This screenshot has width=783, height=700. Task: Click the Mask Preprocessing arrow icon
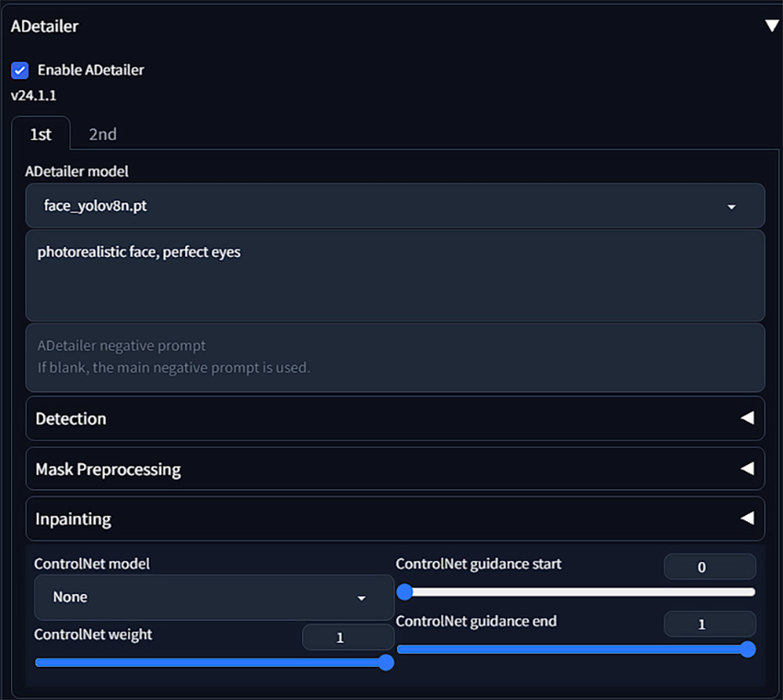(x=747, y=468)
